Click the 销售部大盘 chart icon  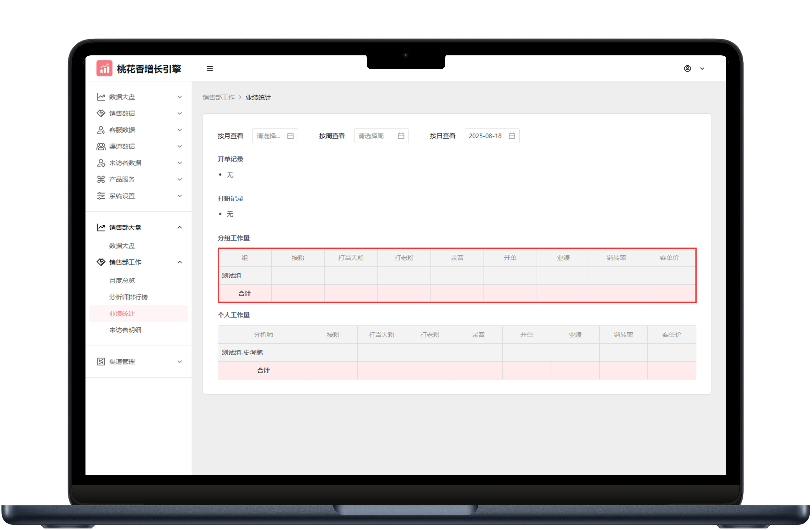pyautogui.click(x=101, y=227)
